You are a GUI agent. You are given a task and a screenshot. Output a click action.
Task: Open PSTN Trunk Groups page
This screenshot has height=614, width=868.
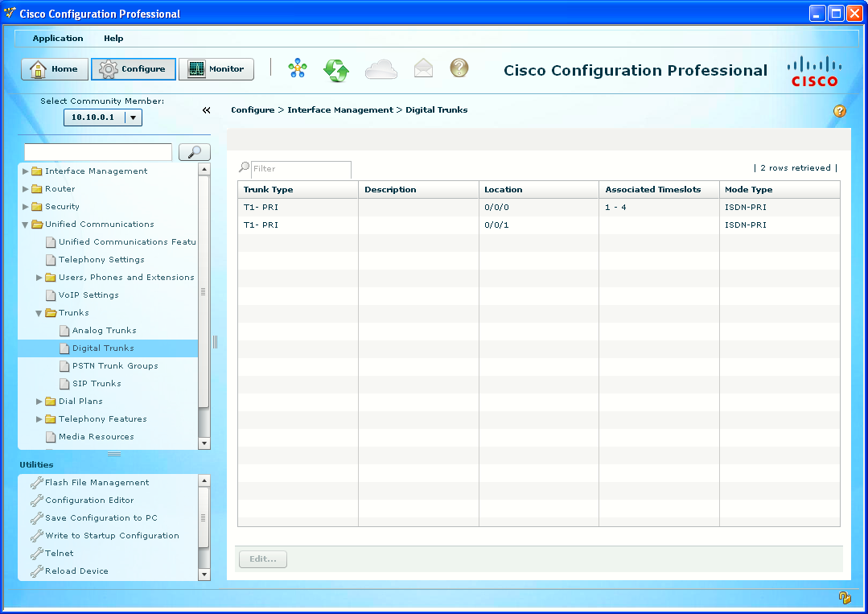(x=115, y=366)
